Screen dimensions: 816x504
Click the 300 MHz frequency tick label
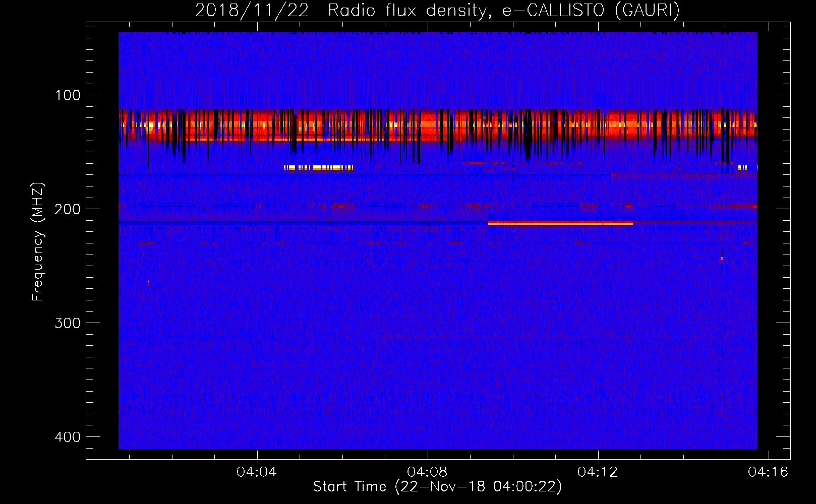68,323
